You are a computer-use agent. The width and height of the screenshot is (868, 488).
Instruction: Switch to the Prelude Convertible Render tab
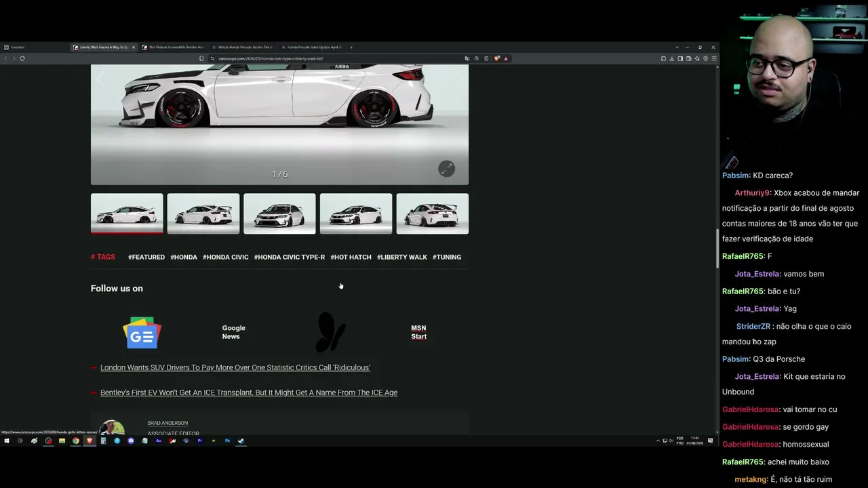point(172,47)
